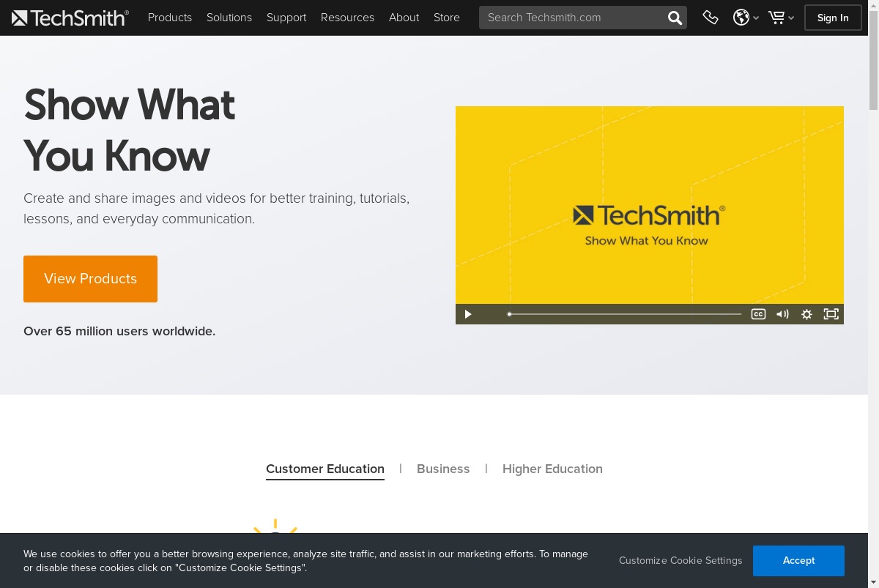Play the TechSmith video
Viewport: 879px width, 588px height.
(468, 314)
